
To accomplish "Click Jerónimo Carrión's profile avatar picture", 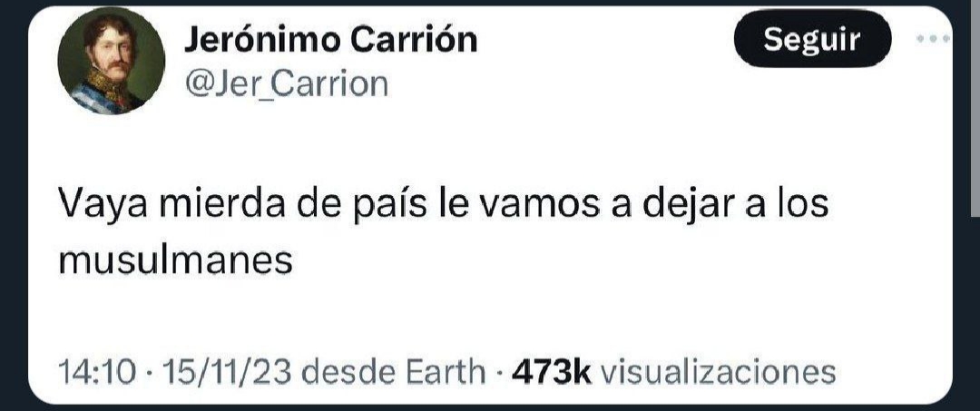I will click(x=112, y=61).
